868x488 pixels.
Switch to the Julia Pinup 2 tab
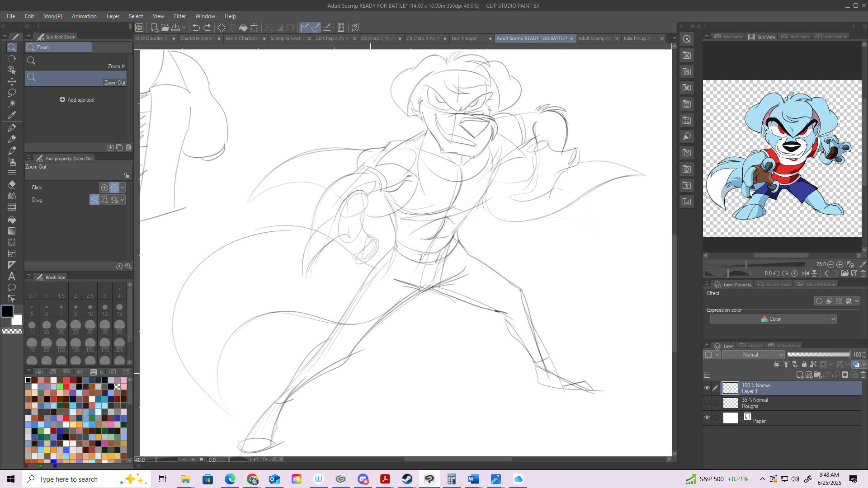[637, 38]
